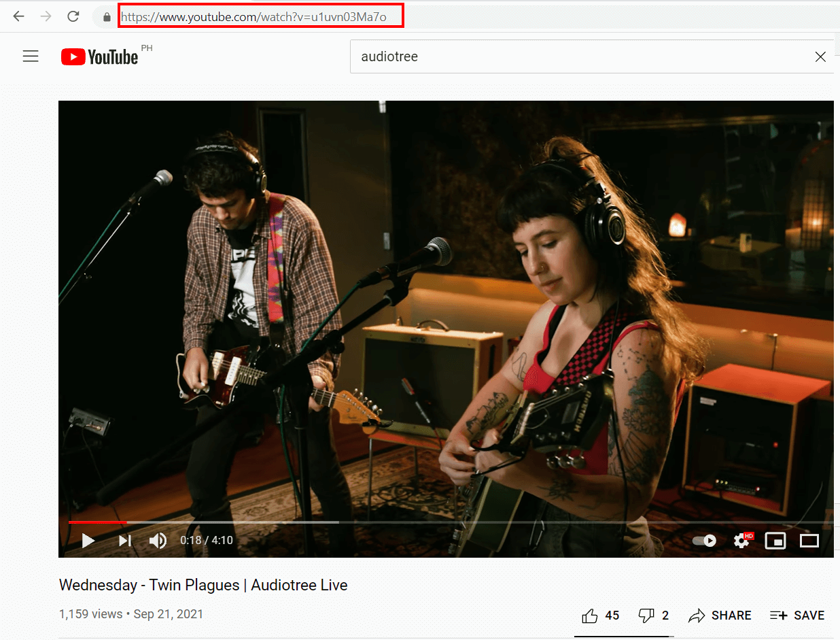Like the video with thumbs up
Viewport: 840px width, 640px height.
[x=600, y=616]
